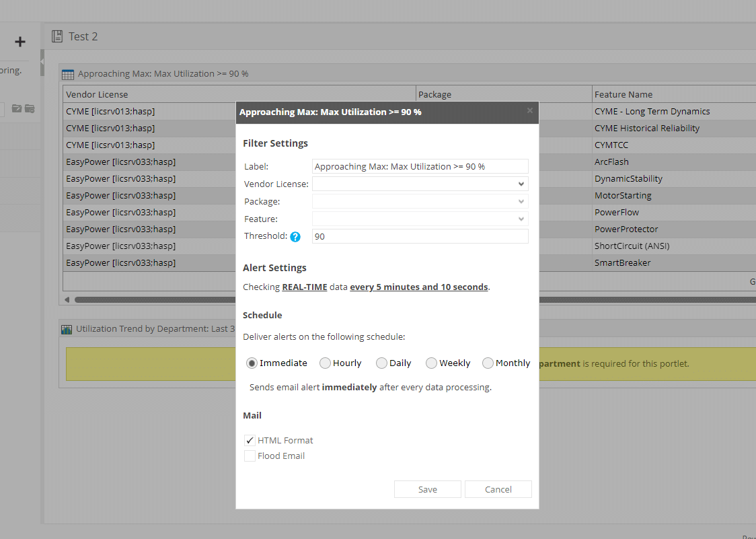
Task: Click the chart icon beside Utilization Trend portlet
Action: click(x=67, y=329)
